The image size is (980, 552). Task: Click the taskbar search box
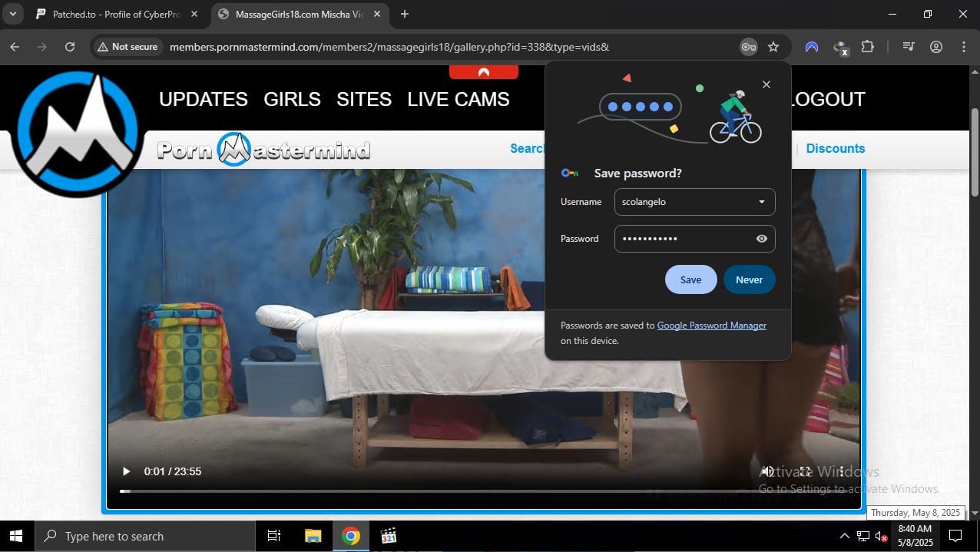click(146, 536)
